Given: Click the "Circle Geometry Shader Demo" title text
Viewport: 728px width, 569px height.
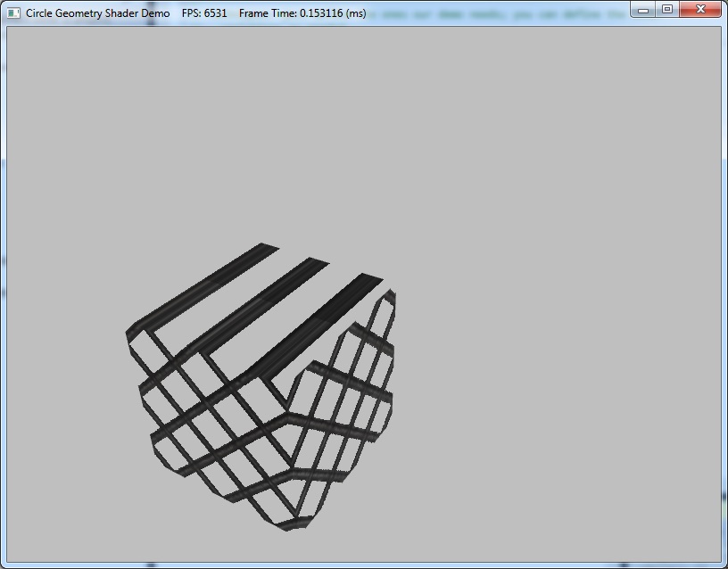Looking at the screenshot, I should click(97, 13).
